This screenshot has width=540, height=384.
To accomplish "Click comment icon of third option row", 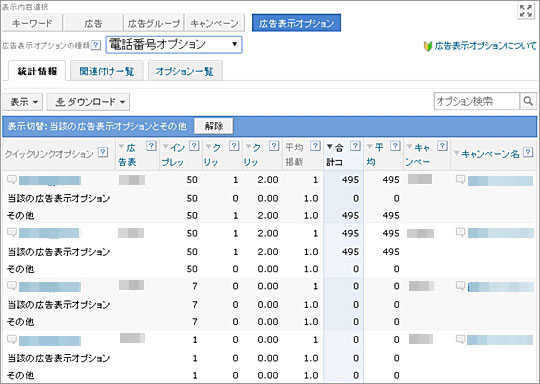I will tap(12, 286).
